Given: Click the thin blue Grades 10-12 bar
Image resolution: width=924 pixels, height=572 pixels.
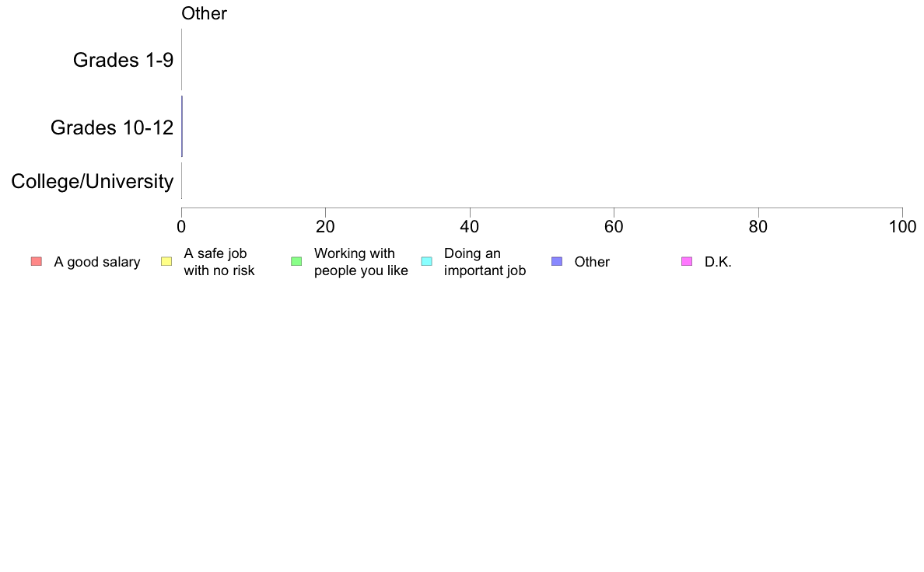Looking at the screenshot, I should tap(182, 127).
